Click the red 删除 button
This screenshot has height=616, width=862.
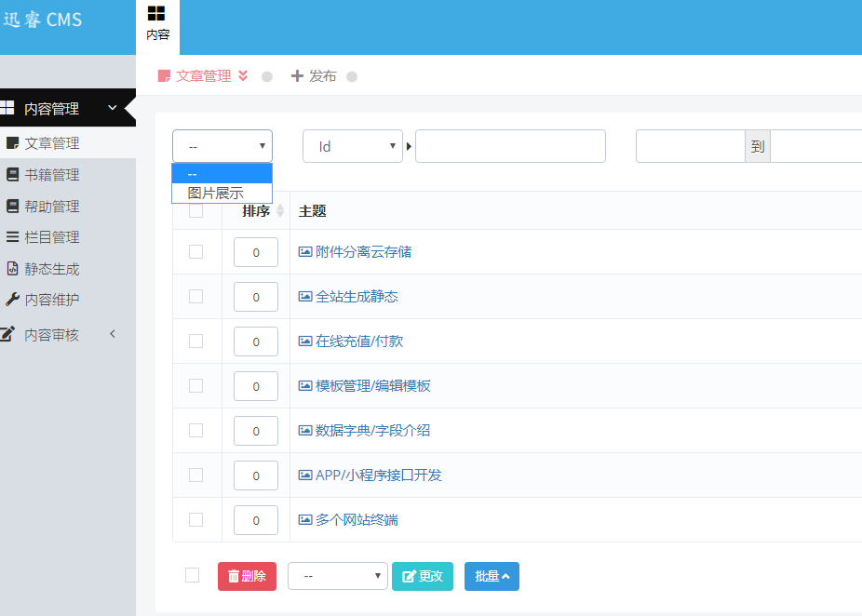click(x=247, y=576)
